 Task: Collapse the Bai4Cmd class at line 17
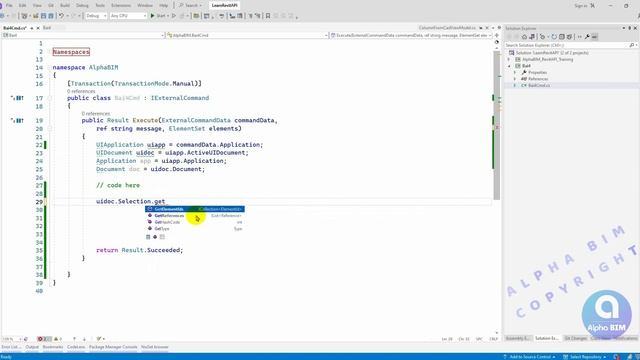point(49,98)
